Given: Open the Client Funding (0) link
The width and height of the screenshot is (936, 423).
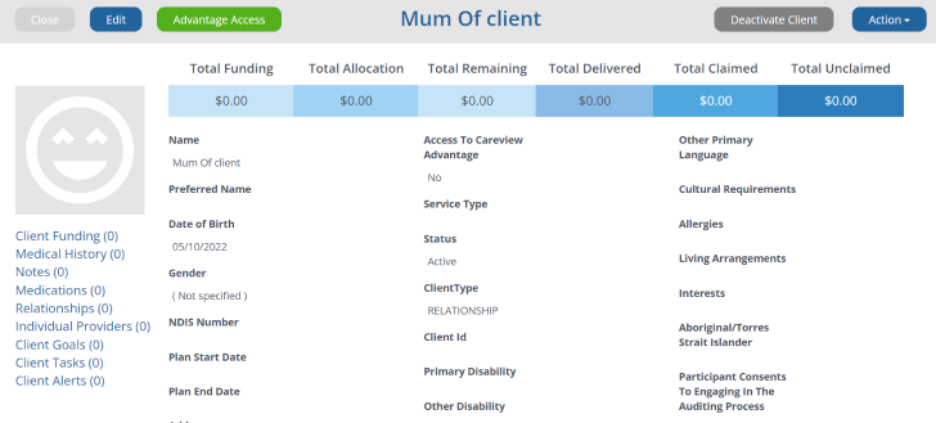Looking at the screenshot, I should [x=67, y=236].
